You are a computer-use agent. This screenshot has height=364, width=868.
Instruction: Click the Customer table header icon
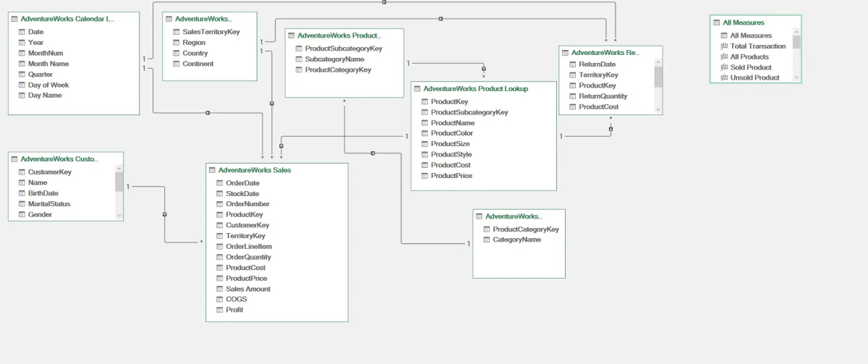click(x=14, y=158)
